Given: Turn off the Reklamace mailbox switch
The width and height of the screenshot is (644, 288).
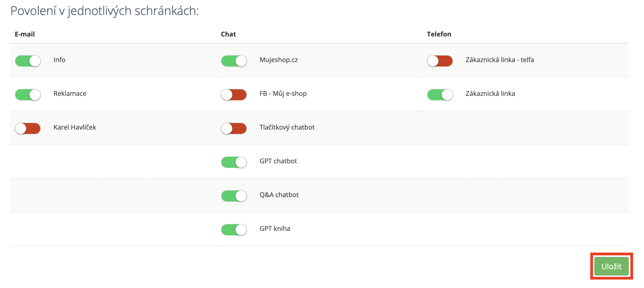Looking at the screenshot, I should click(x=28, y=94).
